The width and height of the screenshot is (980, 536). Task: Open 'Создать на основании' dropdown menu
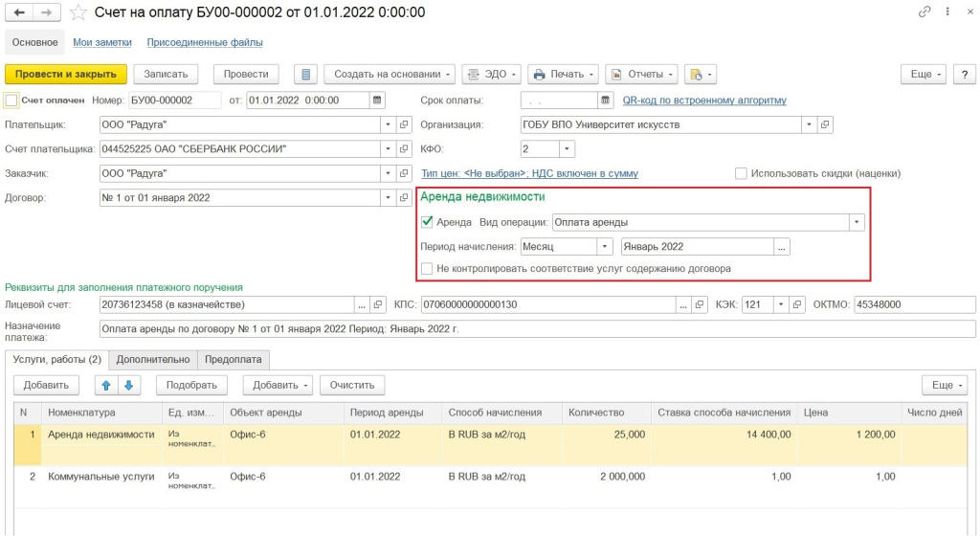(390, 74)
